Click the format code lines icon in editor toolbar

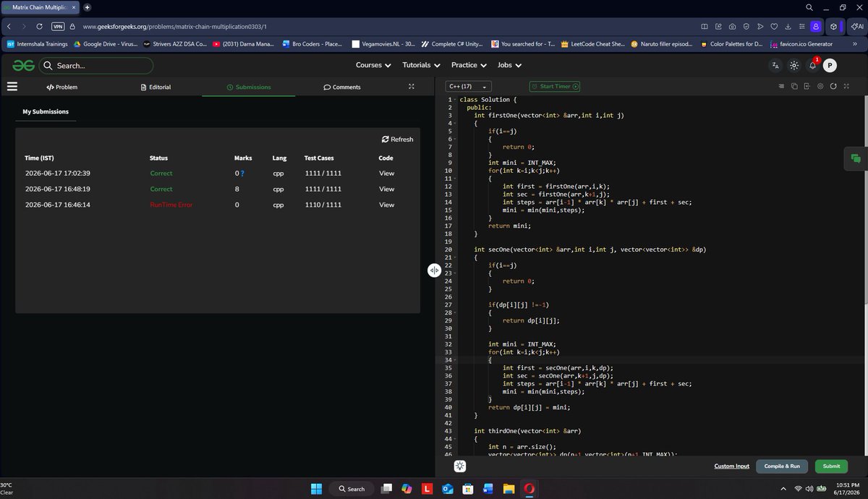pos(781,86)
